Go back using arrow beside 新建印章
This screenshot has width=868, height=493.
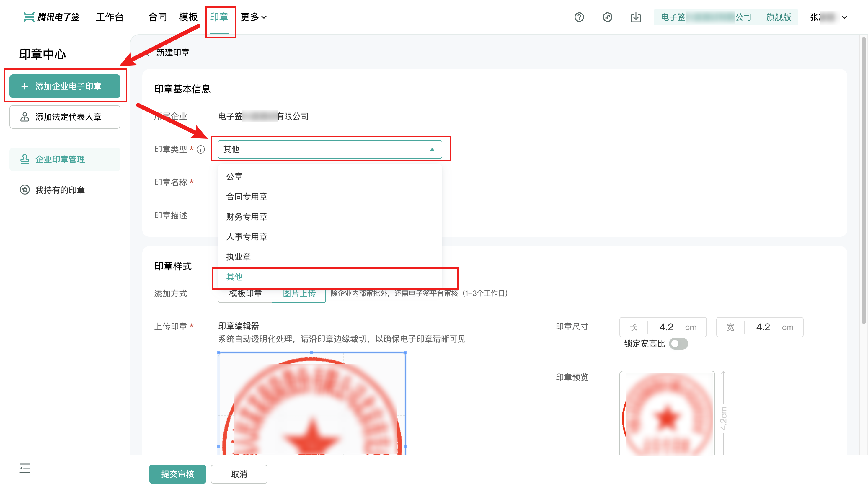point(148,53)
